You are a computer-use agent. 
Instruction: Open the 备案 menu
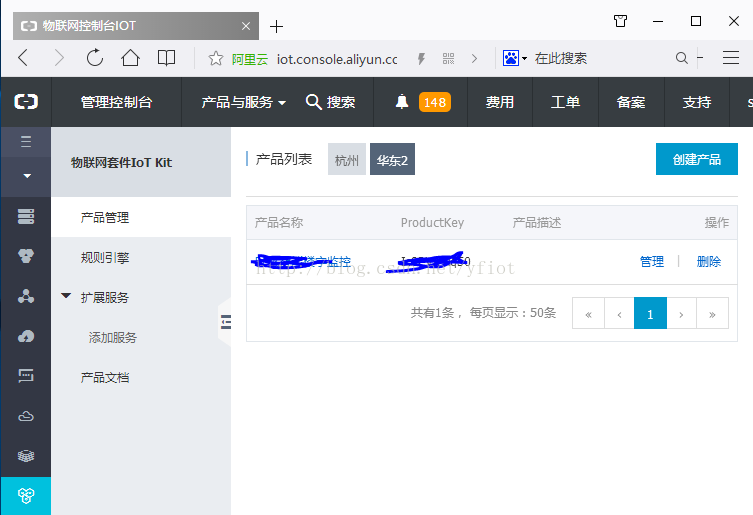point(631,102)
